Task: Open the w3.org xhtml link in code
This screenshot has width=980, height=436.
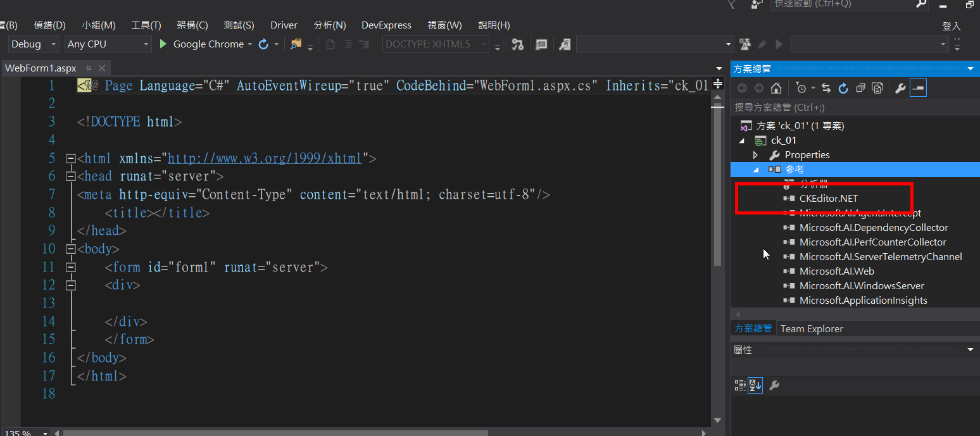Action: pos(264,158)
